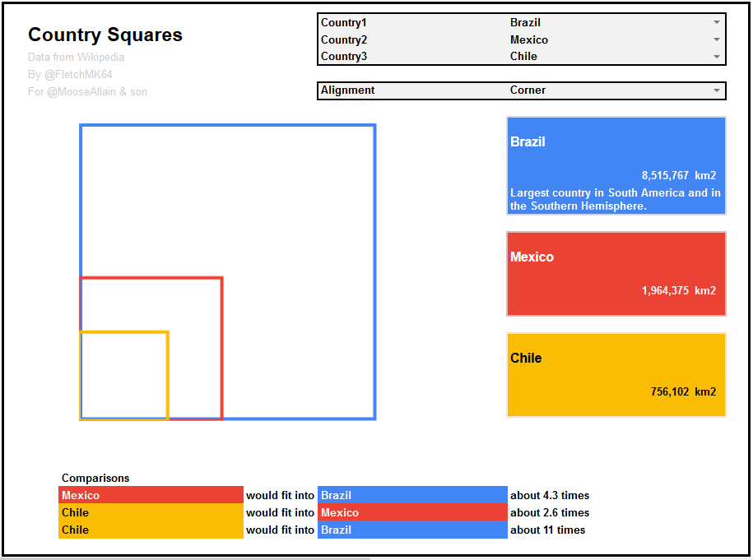The height and width of the screenshot is (560, 753).
Task: Click the 'Data from Wikipedia' text
Action: tap(76, 57)
